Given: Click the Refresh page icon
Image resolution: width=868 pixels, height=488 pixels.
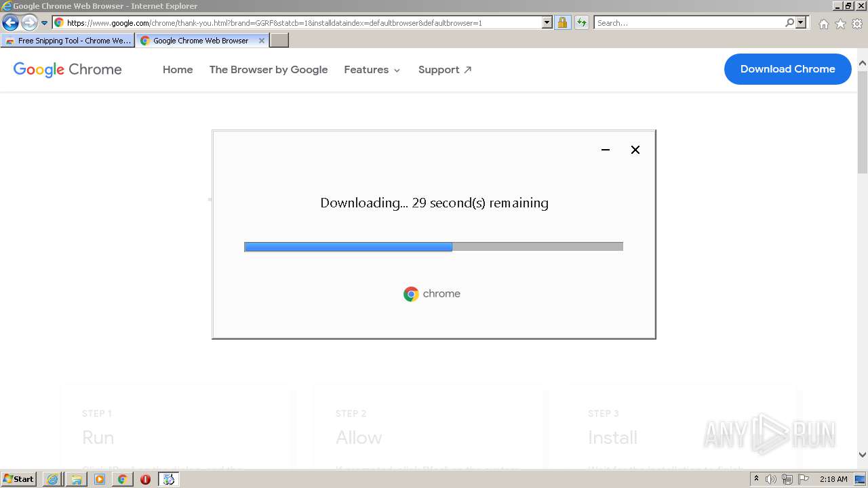Looking at the screenshot, I should click(x=581, y=22).
